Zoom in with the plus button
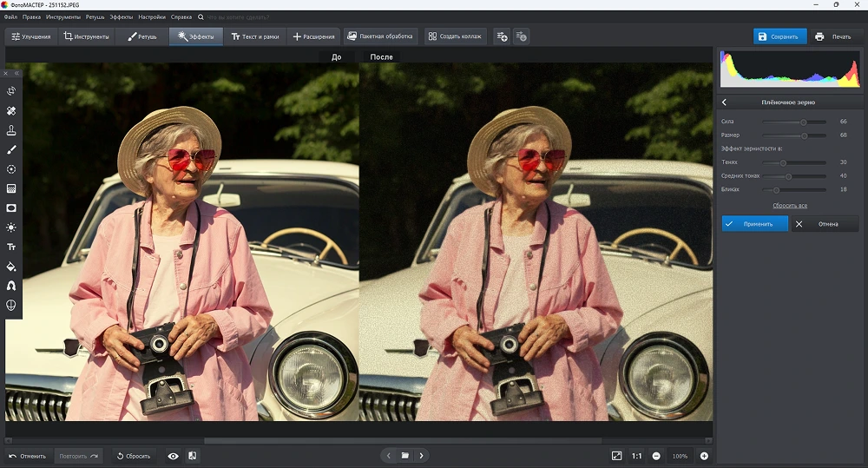 (x=704, y=457)
